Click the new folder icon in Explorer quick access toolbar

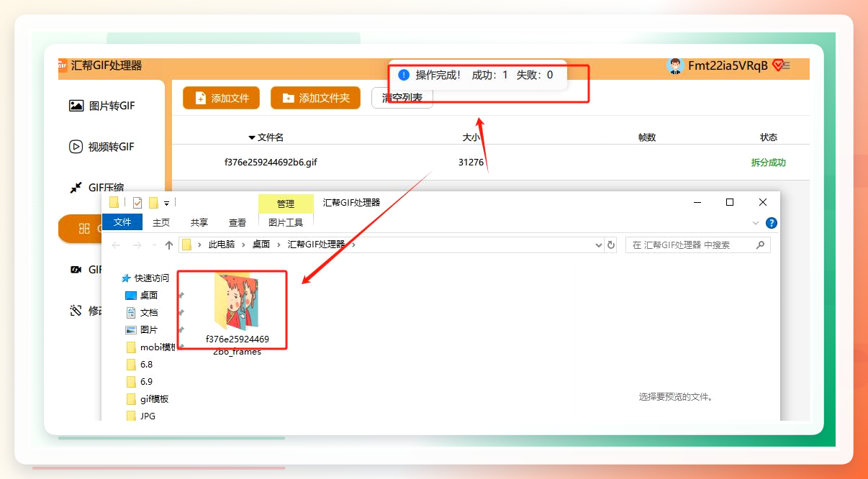153,203
